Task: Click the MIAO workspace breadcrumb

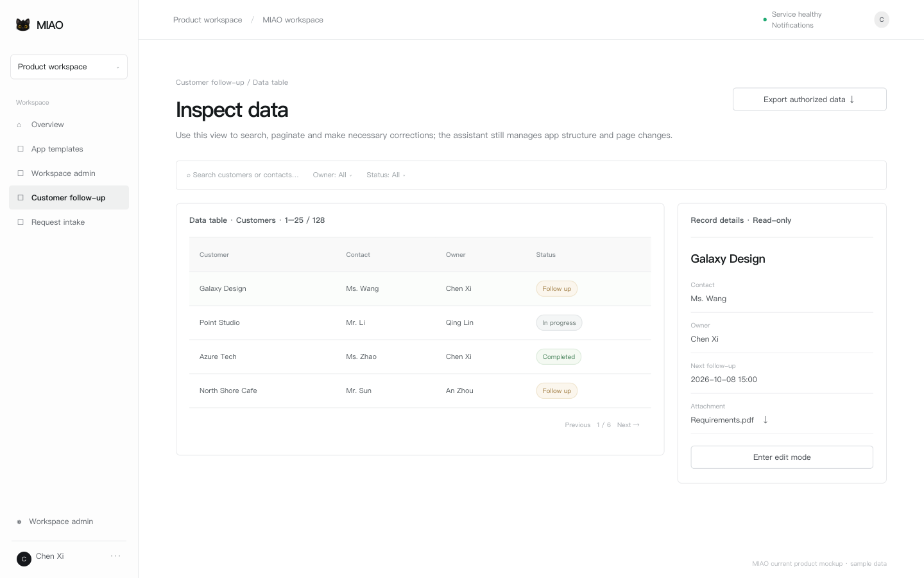Action: point(293,20)
